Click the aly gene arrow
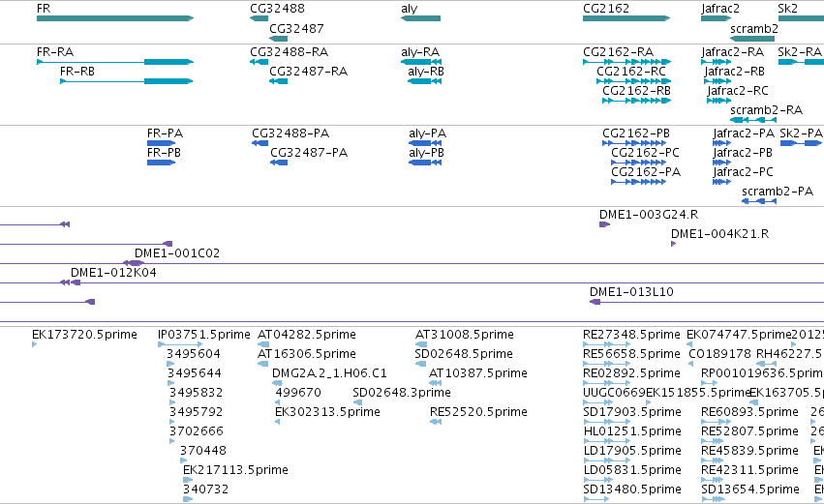Viewport: 824px width, 504px height. pyautogui.click(x=420, y=18)
